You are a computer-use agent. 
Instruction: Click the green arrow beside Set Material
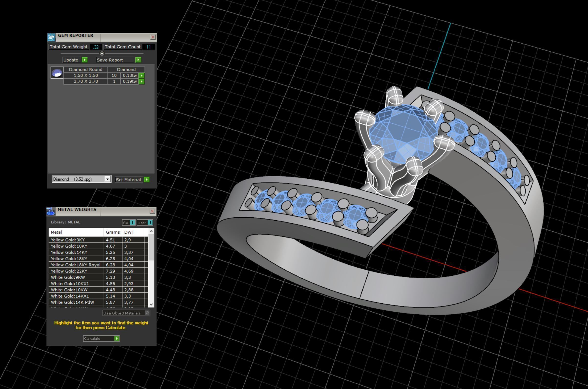[147, 179]
